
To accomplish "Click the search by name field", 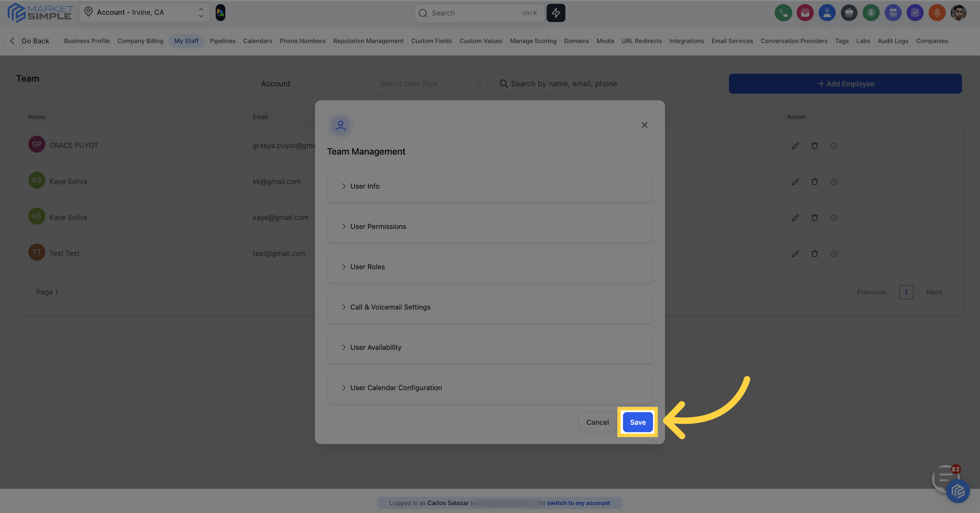I will (609, 84).
